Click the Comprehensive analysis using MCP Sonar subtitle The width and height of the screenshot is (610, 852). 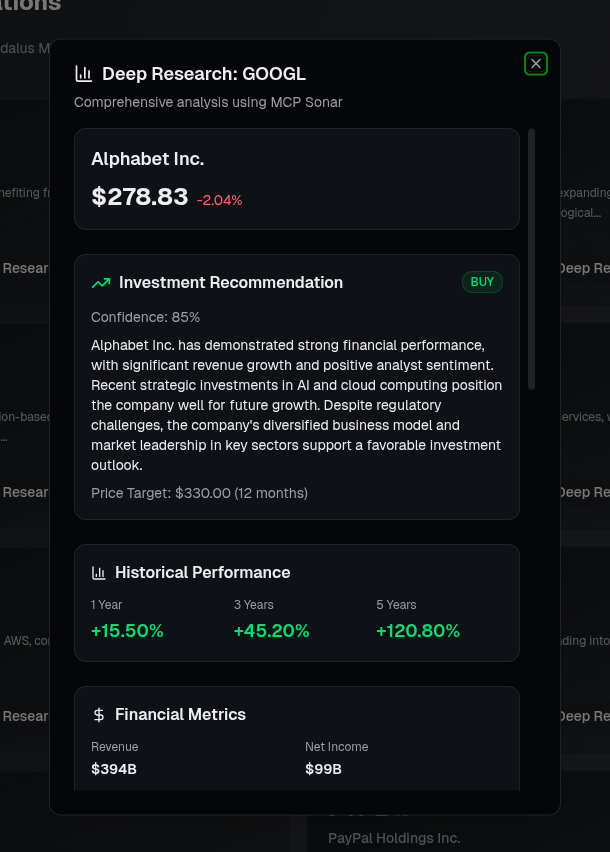[x=208, y=102]
